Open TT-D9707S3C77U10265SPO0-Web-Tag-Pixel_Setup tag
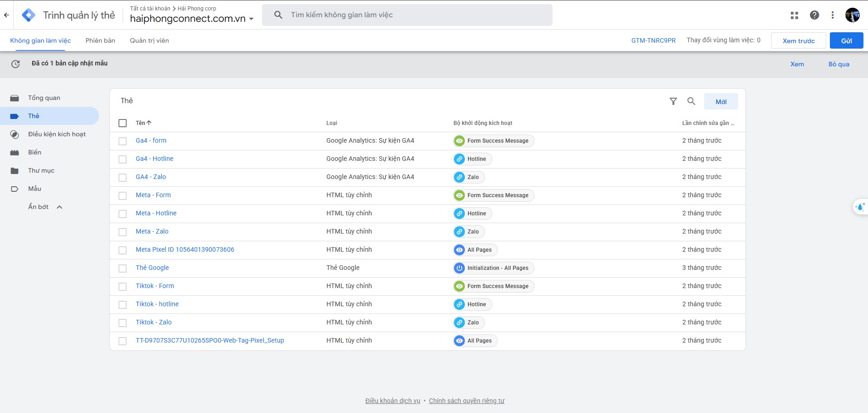The width and height of the screenshot is (868, 413). point(210,340)
